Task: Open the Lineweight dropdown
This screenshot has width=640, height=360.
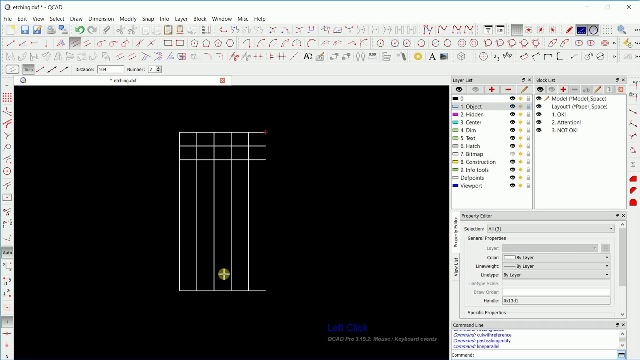Action: [557, 266]
